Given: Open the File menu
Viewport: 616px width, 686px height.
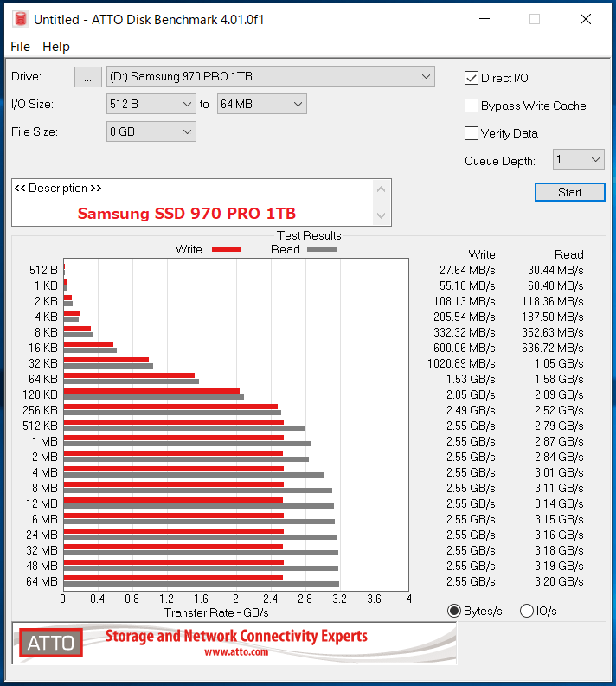Looking at the screenshot, I should tap(20, 47).
